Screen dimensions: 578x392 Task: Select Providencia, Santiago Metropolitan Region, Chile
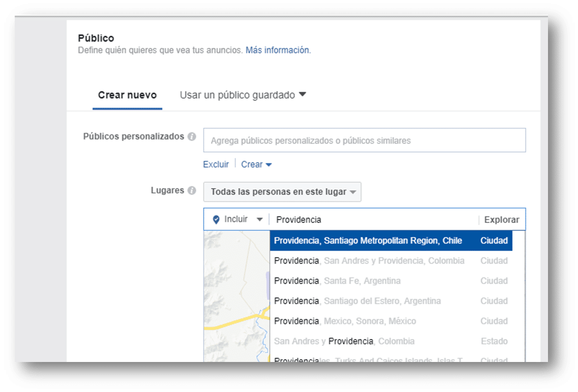(x=391, y=241)
